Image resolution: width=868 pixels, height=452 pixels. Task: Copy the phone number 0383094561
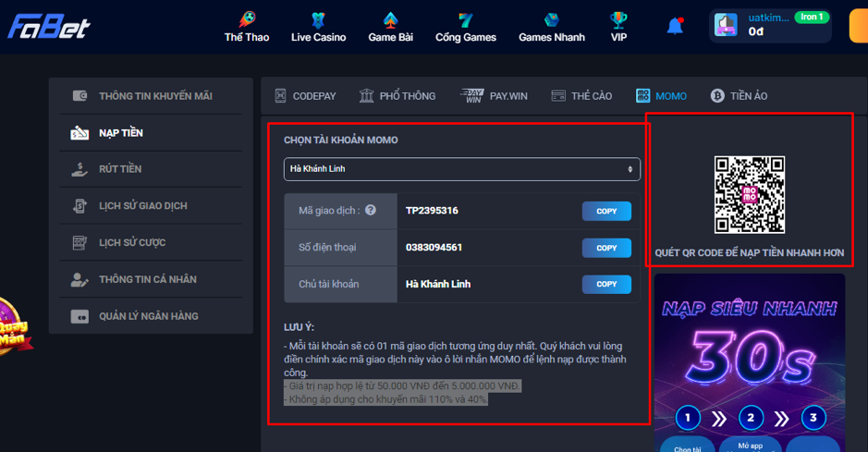(606, 248)
